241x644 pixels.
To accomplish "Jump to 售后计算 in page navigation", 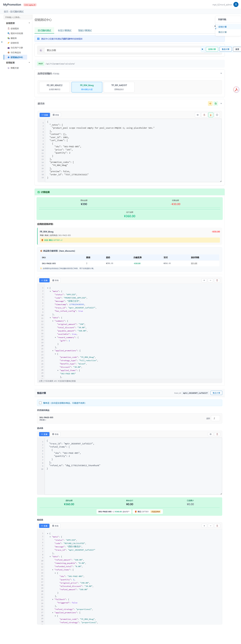I will coord(222,32).
